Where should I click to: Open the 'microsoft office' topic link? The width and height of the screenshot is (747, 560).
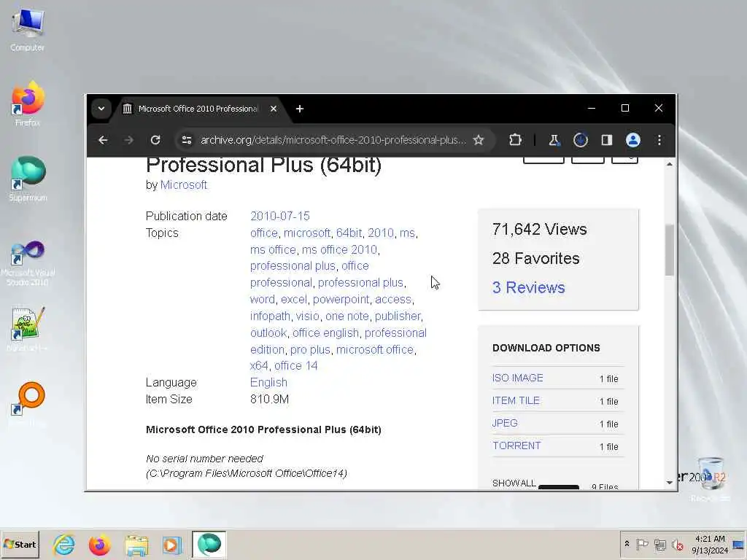tap(375, 349)
